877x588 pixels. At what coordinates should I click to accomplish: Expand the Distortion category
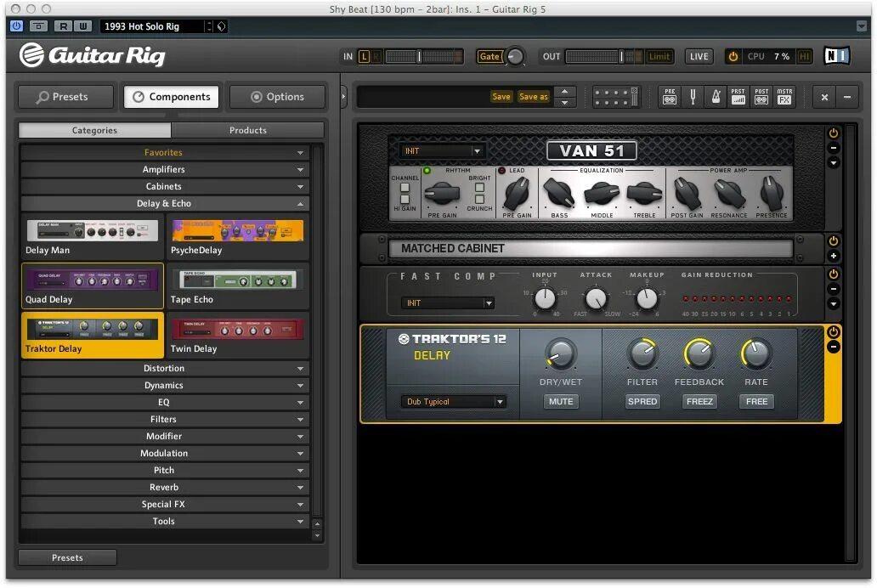(164, 368)
